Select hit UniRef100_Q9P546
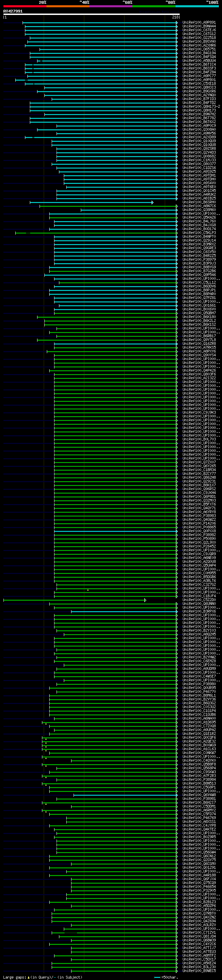 coord(199,275)
